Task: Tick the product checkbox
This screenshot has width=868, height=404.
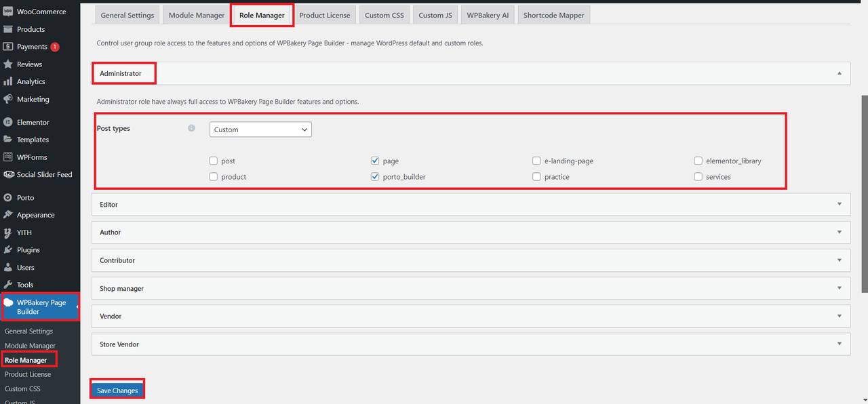Action: 214,177
